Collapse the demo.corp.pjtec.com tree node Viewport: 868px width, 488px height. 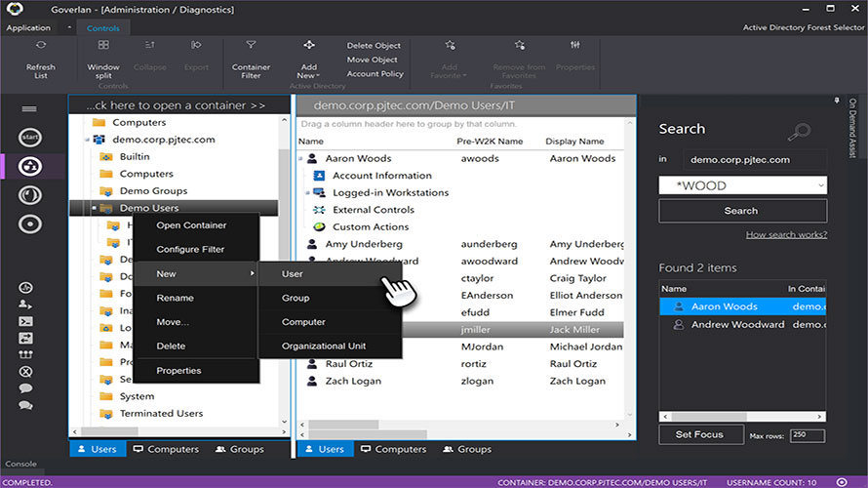[x=89, y=141]
